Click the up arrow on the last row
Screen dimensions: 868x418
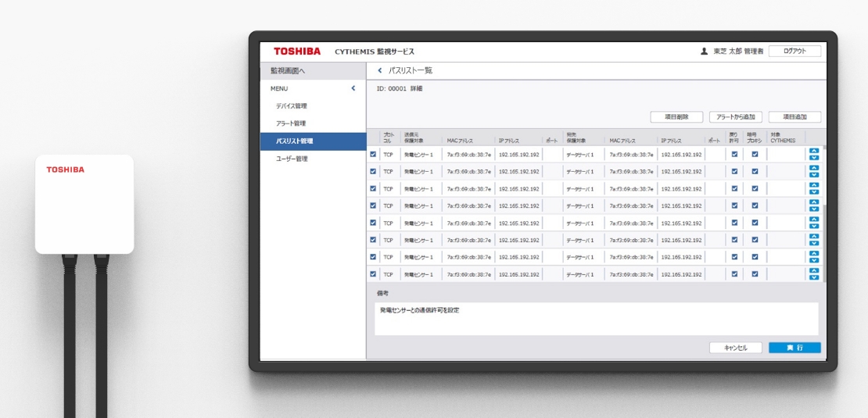813,270
